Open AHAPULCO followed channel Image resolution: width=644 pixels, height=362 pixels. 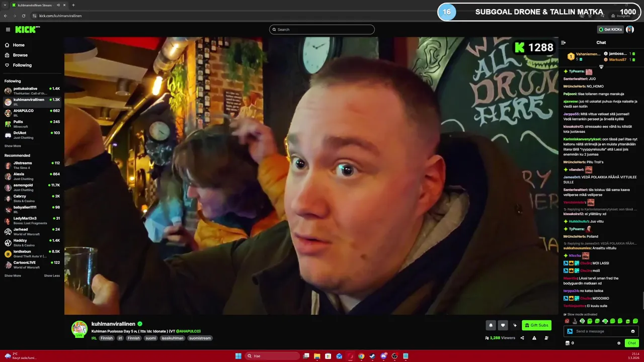tap(32, 113)
